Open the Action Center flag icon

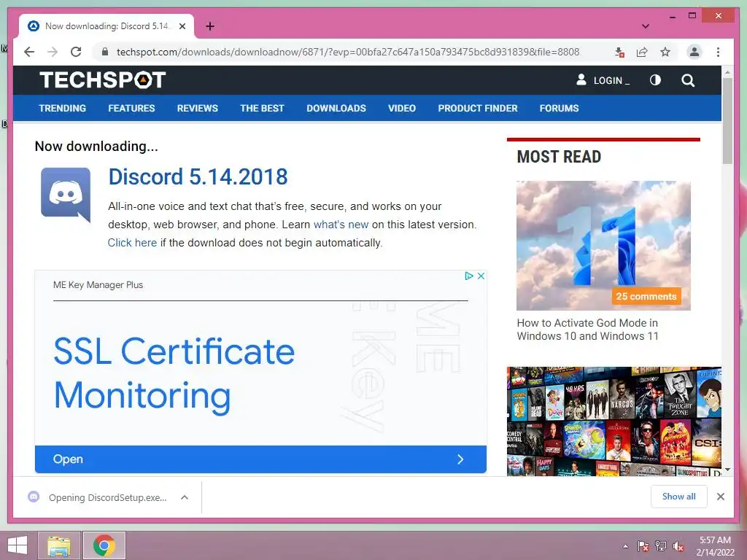click(x=643, y=546)
